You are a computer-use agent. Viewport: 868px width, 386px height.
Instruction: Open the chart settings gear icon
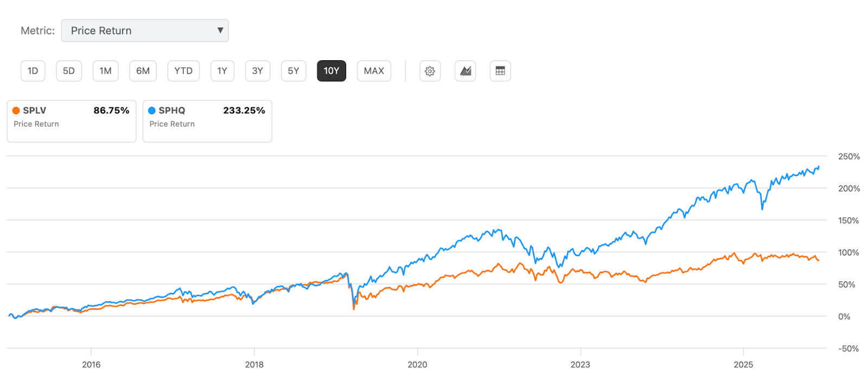pyautogui.click(x=430, y=71)
